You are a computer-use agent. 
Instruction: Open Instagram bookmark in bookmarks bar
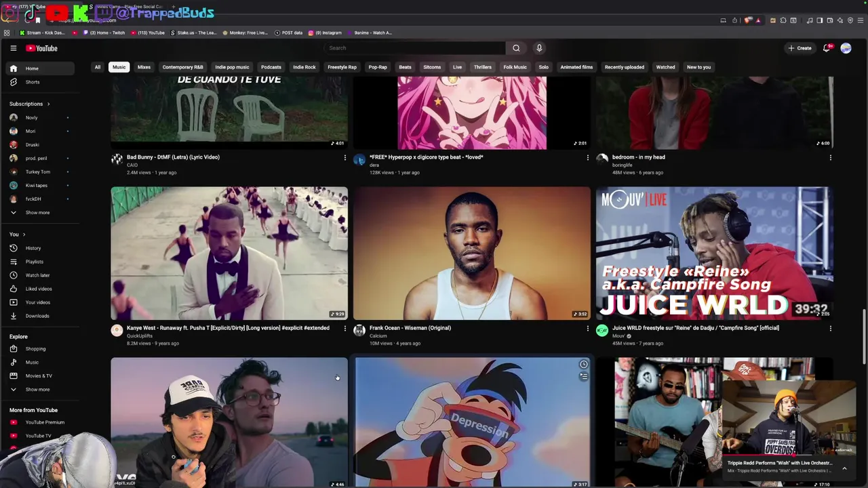[x=325, y=33]
